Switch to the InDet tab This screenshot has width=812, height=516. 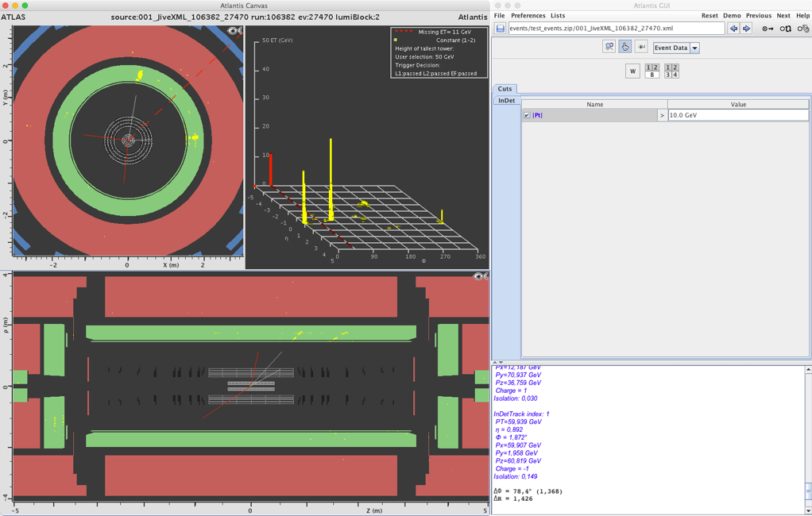(506, 101)
